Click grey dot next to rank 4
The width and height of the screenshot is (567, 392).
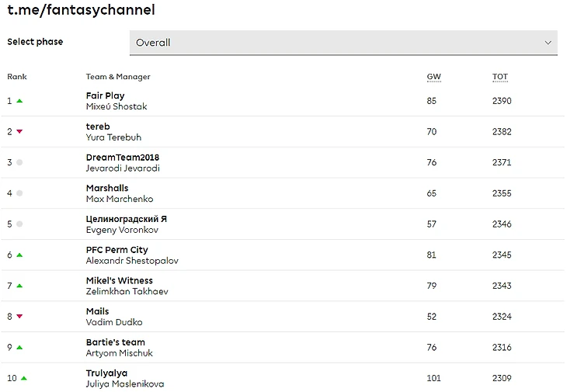pyautogui.click(x=19, y=193)
